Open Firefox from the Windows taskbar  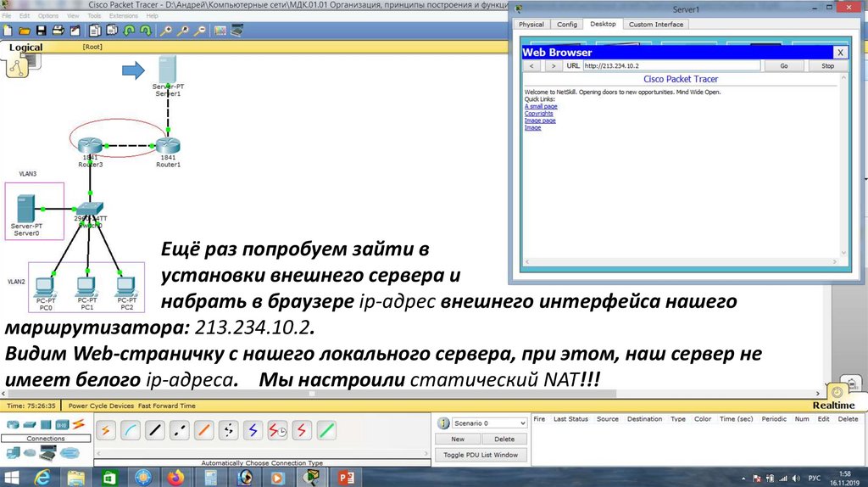pyautogui.click(x=175, y=477)
